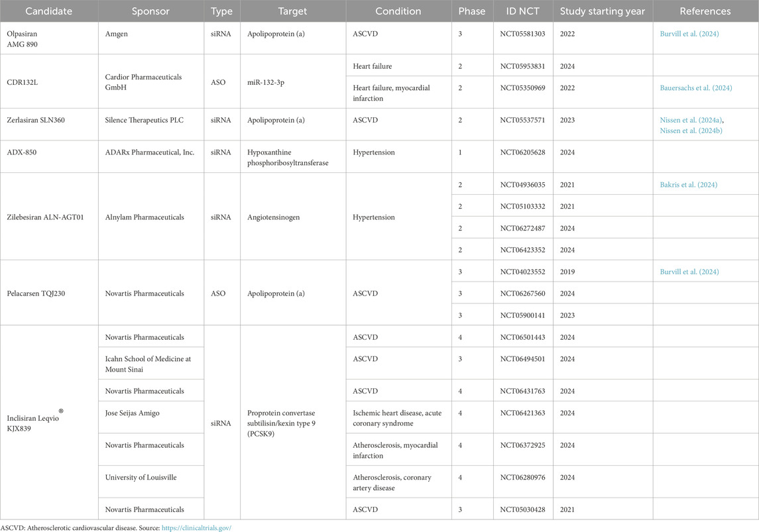Click trial ID NCT06421363
759x532 pixels.
[523, 413]
